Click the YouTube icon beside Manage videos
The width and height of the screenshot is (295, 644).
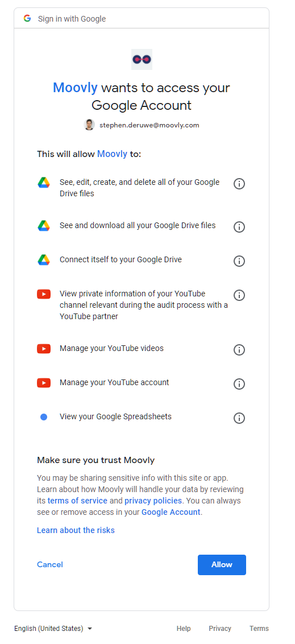point(44,349)
